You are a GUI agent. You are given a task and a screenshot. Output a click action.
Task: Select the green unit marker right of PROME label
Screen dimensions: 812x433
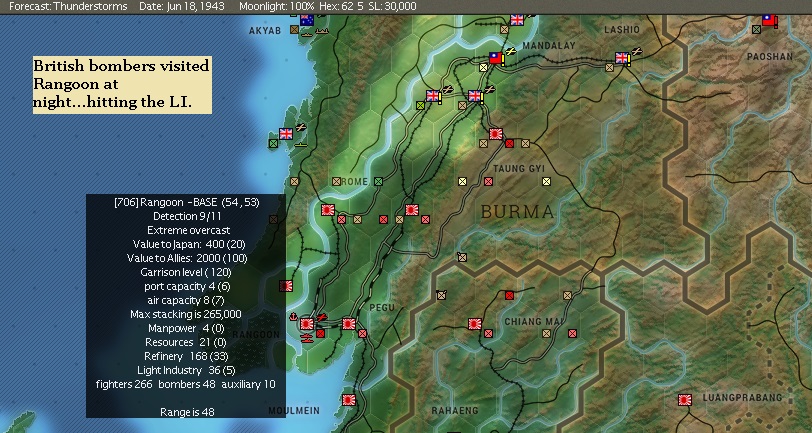click(379, 181)
